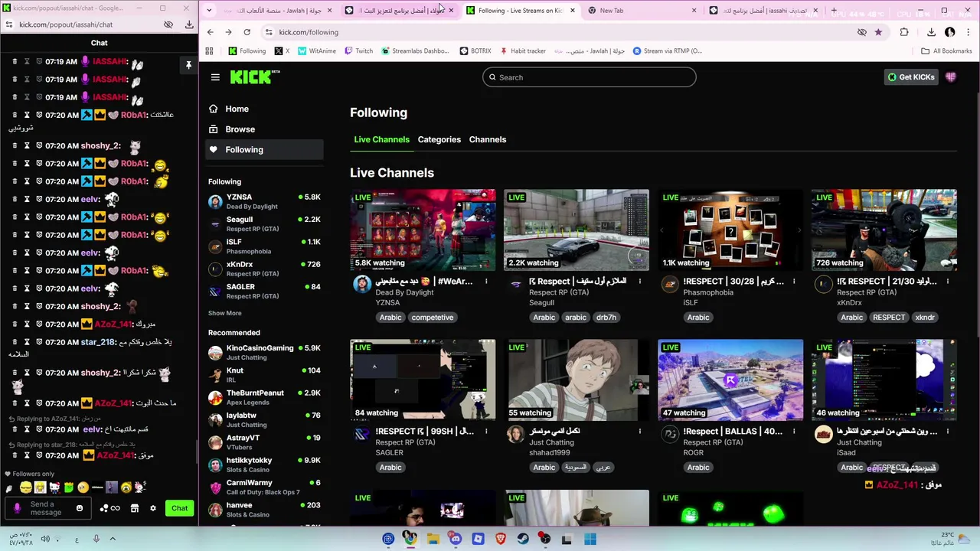The image size is (980, 551).
Task: Open TheBurntPeanut in Recommended list
Action: pyautogui.click(x=264, y=398)
